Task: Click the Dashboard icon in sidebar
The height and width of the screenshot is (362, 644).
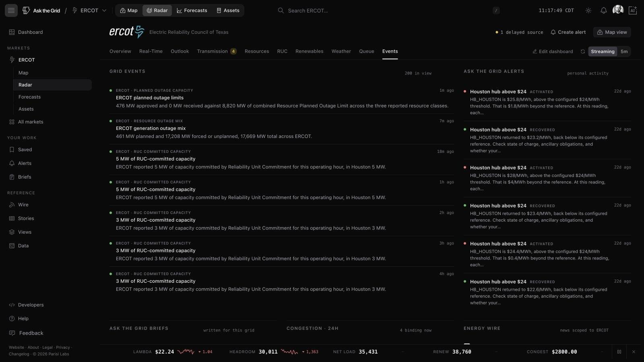Action: (12, 32)
